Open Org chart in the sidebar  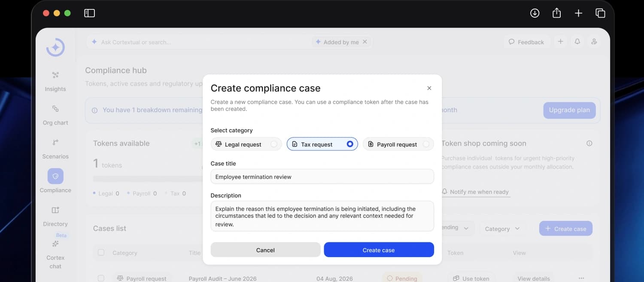click(x=55, y=115)
